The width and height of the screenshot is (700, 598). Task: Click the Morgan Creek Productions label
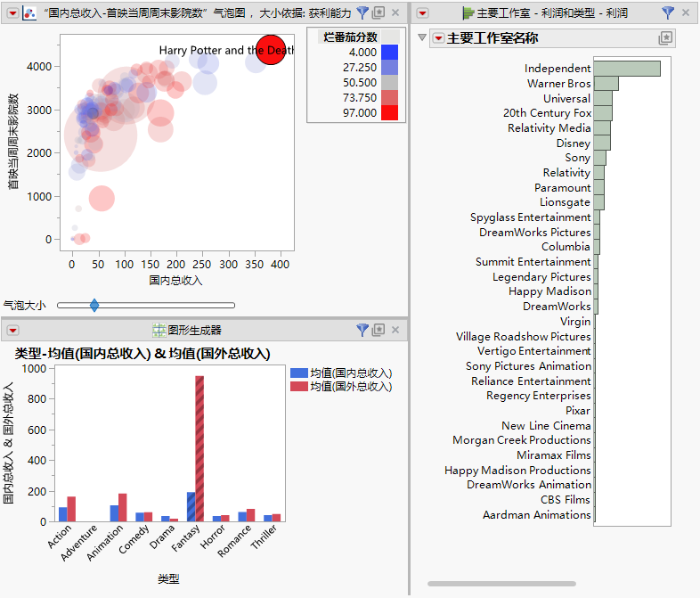coord(521,440)
